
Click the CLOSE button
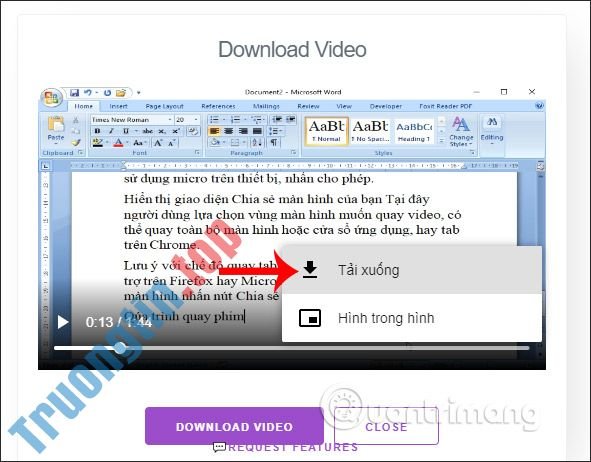point(386,426)
